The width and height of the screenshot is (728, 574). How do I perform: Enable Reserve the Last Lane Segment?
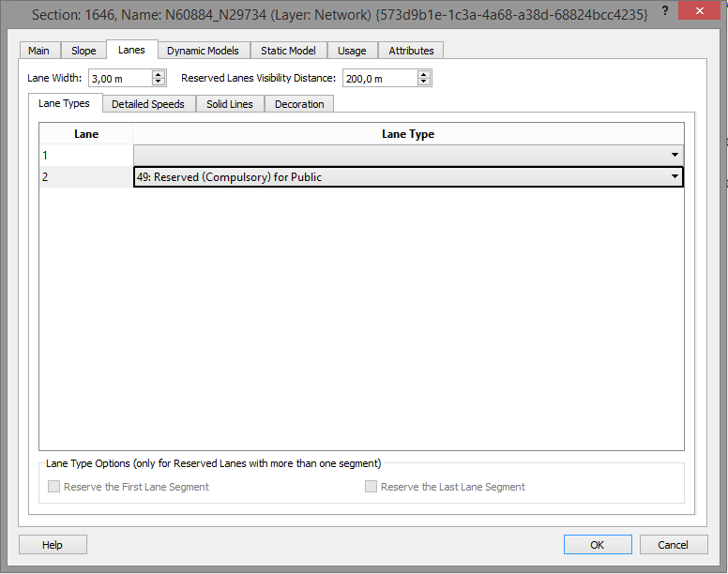click(372, 487)
